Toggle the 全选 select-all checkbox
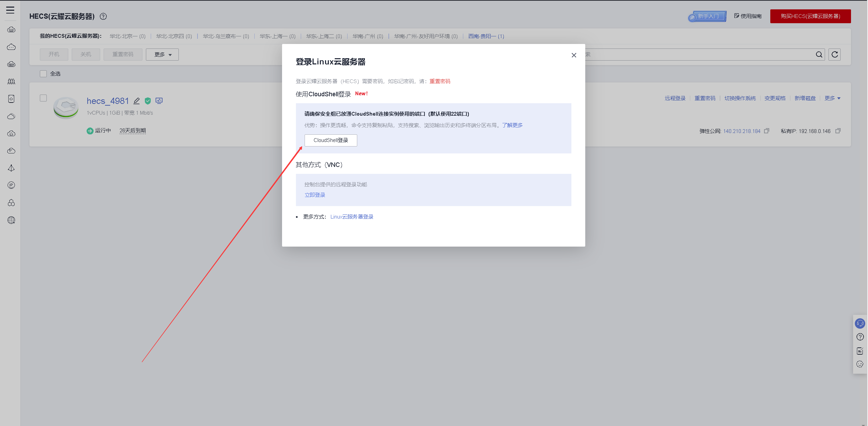Viewport: 868px width, 426px height. point(43,74)
